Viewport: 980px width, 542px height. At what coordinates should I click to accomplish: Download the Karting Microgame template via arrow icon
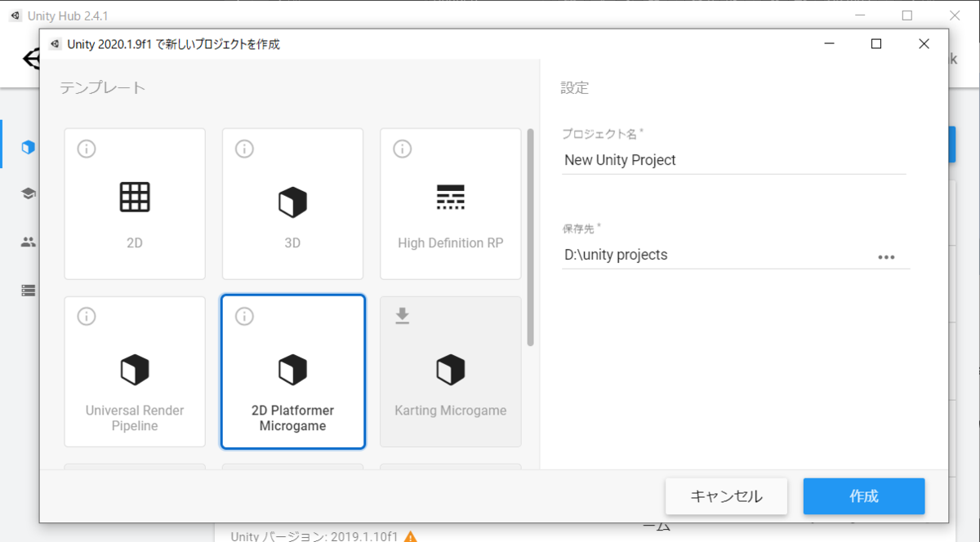pos(402,316)
